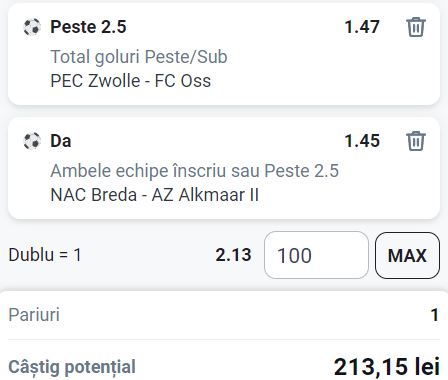Remove the NAC Breda bet using trash icon
Viewport: 448px width, 380px height.
click(x=416, y=141)
